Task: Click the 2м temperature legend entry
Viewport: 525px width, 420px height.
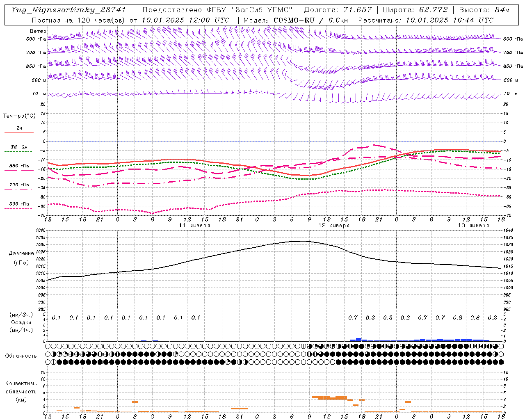Action: [x=19, y=128]
